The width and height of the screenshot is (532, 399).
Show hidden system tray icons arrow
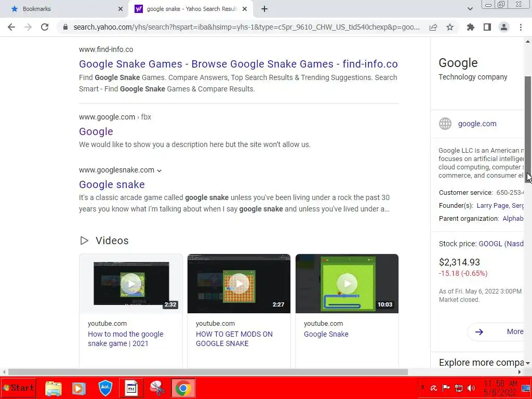pyautogui.click(x=422, y=388)
